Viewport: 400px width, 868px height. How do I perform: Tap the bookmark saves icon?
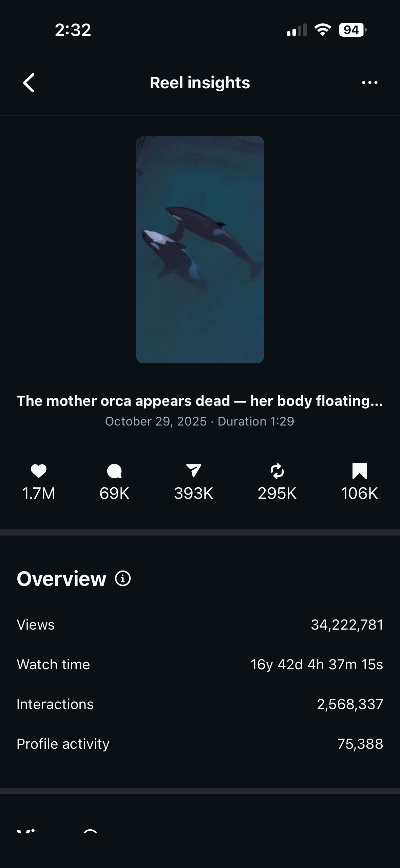coord(359,471)
